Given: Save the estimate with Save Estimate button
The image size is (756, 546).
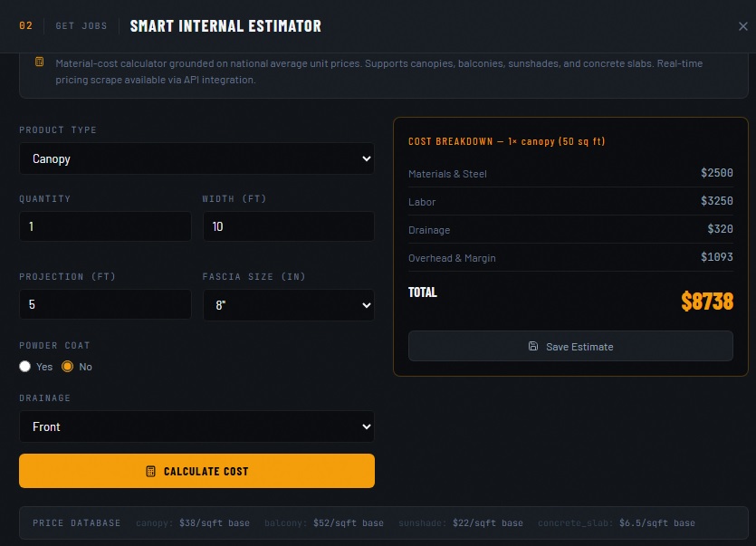Looking at the screenshot, I should 570,346.
